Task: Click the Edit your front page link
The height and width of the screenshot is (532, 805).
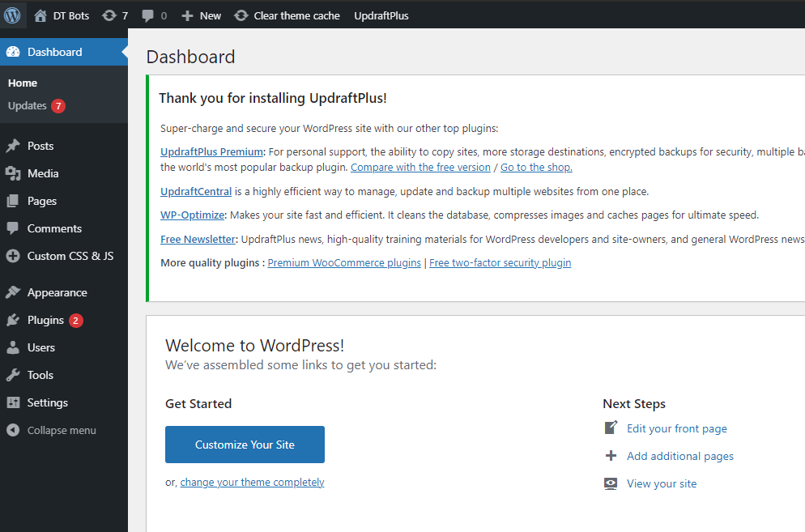Action: 677,428
